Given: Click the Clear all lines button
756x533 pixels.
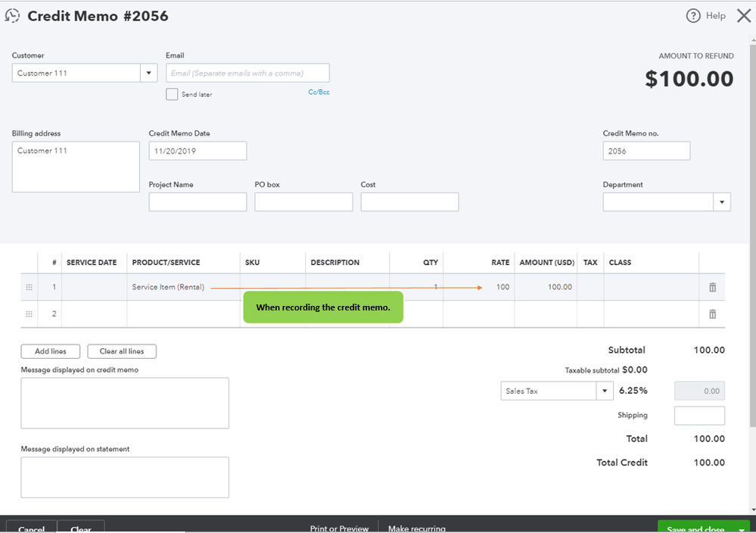Looking at the screenshot, I should pyautogui.click(x=122, y=351).
